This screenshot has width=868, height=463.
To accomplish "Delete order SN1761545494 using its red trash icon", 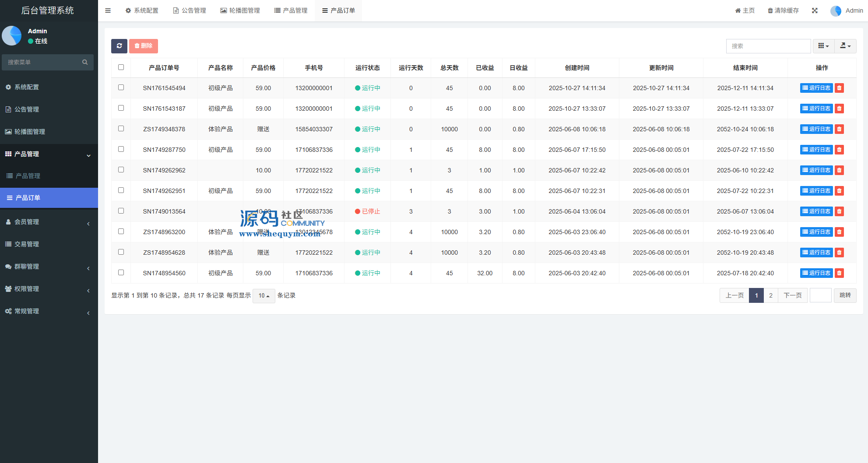I will coord(839,88).
